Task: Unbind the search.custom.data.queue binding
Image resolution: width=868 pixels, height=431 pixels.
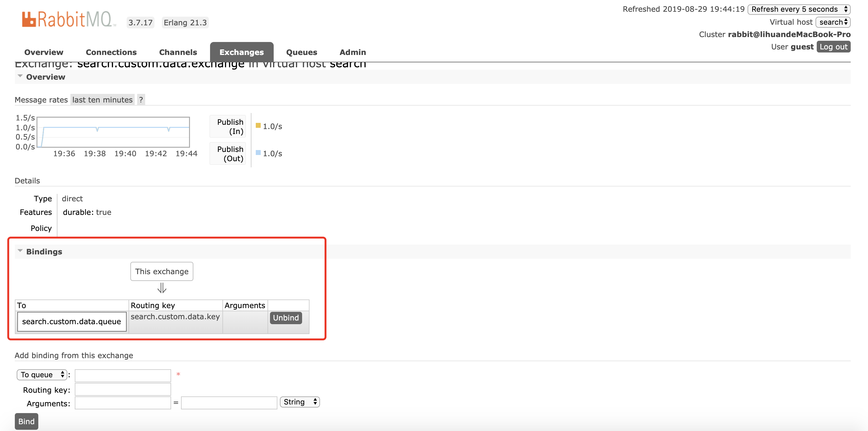Action: tap(286, 318)
